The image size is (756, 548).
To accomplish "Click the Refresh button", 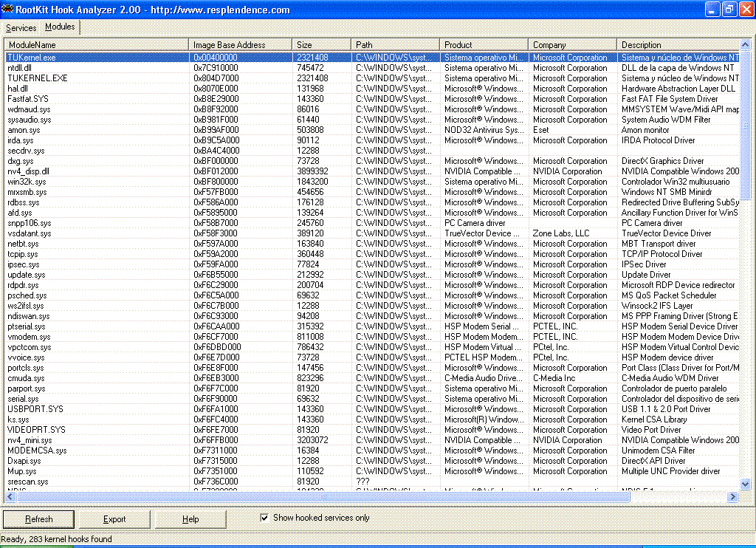I will (x=38, y=519).
